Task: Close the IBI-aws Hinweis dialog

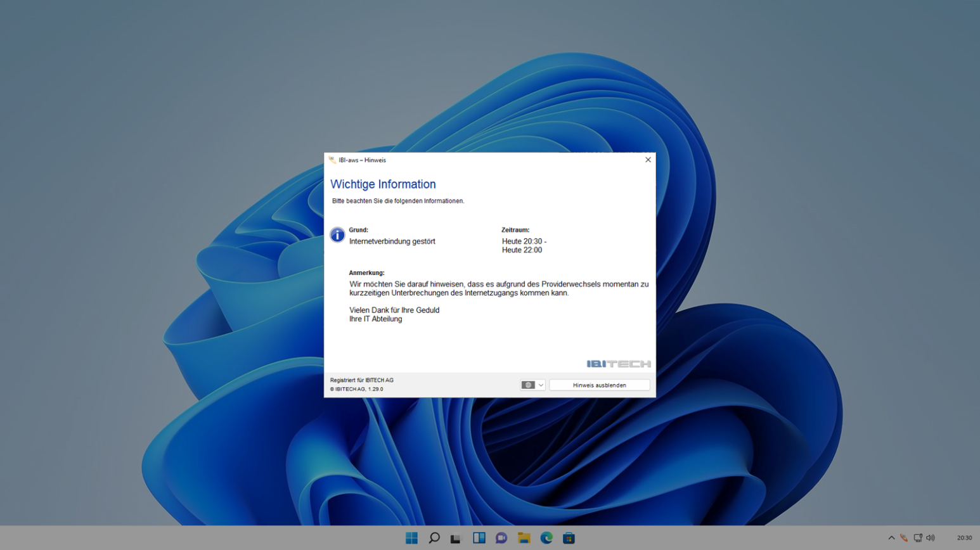Action: tap(648, 160)
